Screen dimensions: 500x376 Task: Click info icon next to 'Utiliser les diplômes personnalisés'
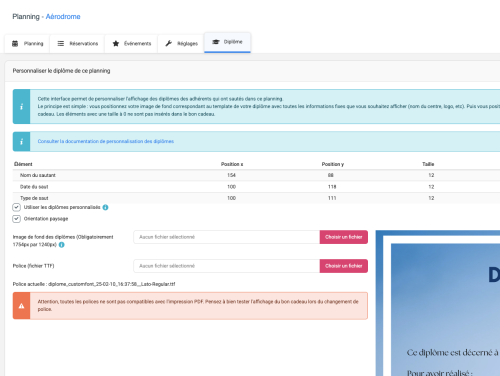tap(105, 207)
